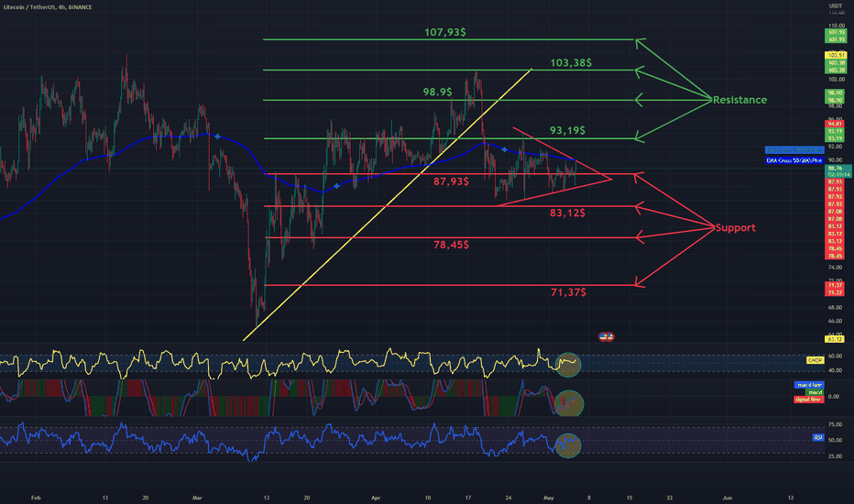The image size is (854, 504).
Task: Click date 17 on the time axis
Action: click(x=468, y=498)
